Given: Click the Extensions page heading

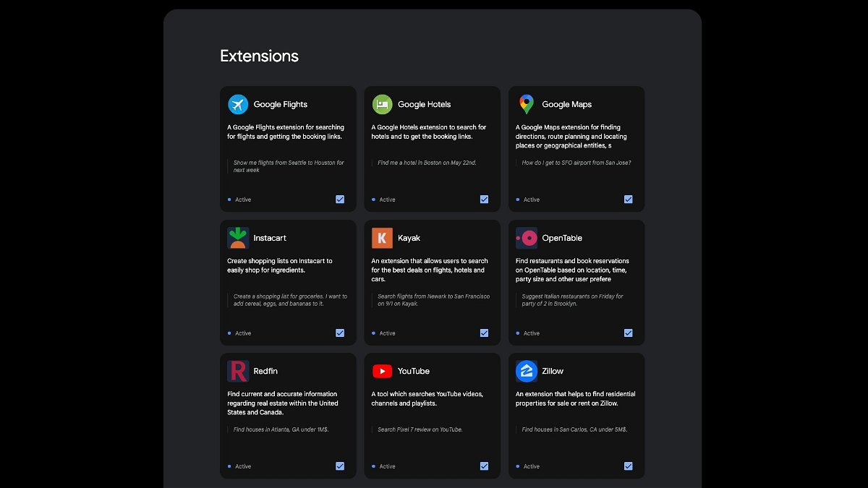Looking at the screenshot, I should [x=259, y=56].
